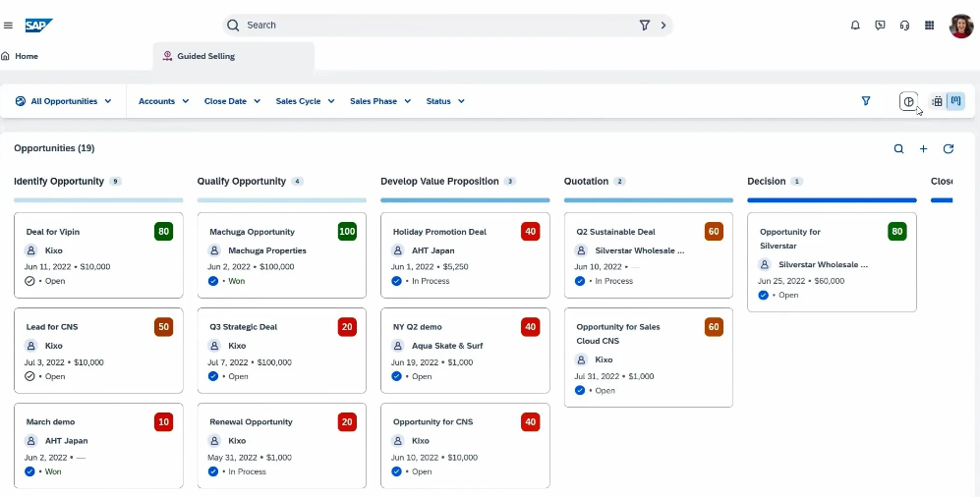Click the Identify Opportunity column header

pyautogui.click(x=59, y=181)
